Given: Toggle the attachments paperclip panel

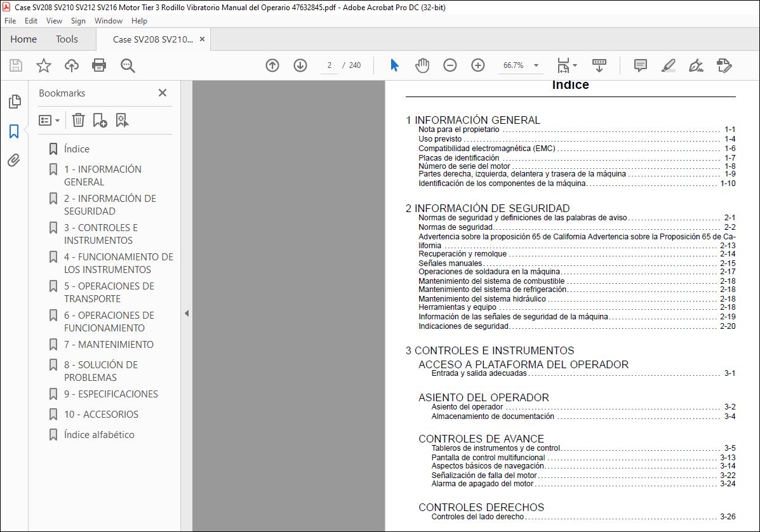Looking at the screenshot, I should pos(14,160).
